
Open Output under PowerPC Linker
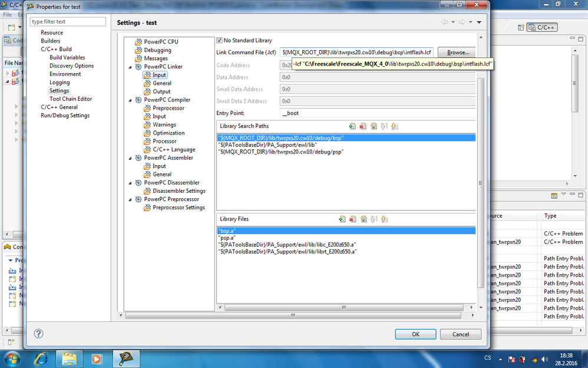161,91
